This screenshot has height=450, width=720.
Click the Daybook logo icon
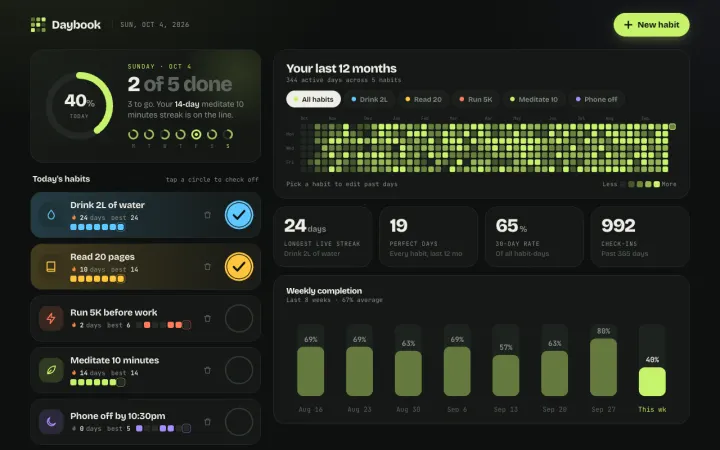coord(38,25)
